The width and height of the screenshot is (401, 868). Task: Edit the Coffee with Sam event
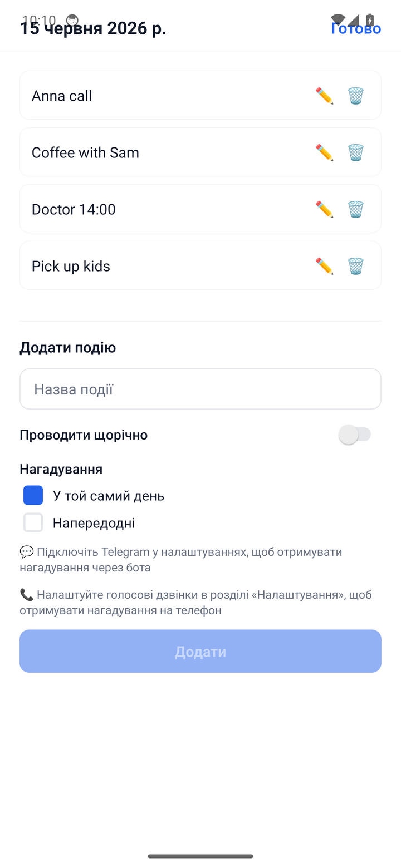324,152
